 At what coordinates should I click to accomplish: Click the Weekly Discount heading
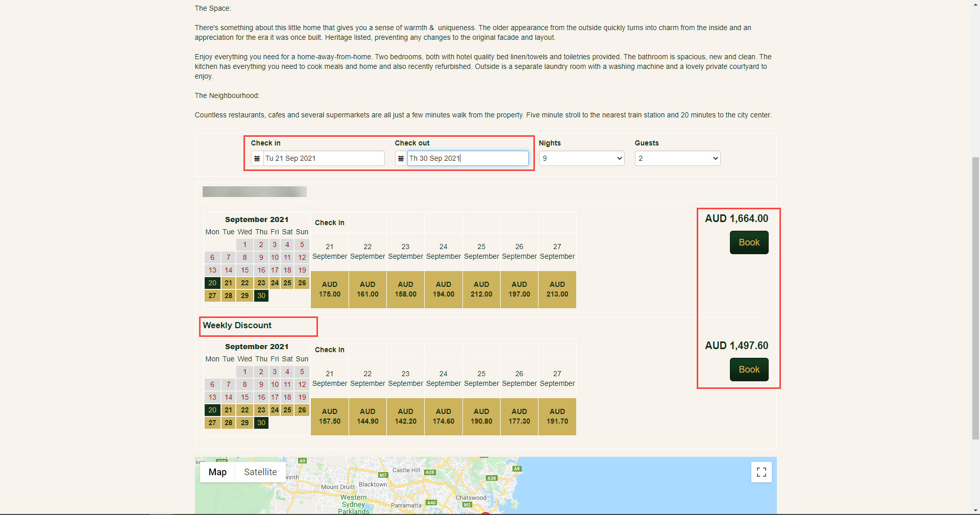[x=237, y=326]
